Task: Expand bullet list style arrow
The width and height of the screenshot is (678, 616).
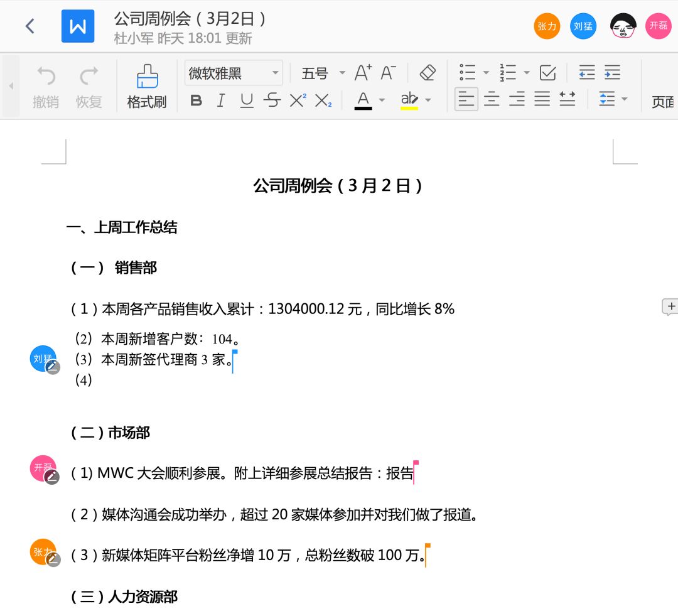Action: [x=486, y=72]
